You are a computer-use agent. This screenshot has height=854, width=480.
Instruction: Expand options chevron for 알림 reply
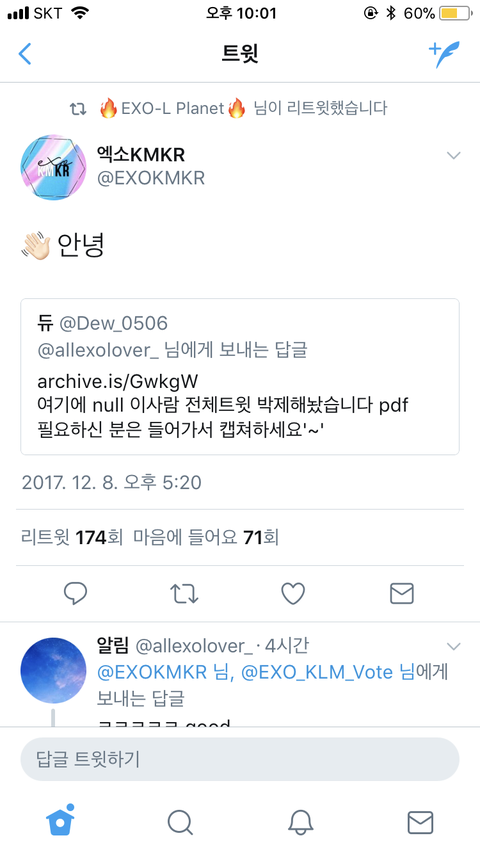coord(453,646)
